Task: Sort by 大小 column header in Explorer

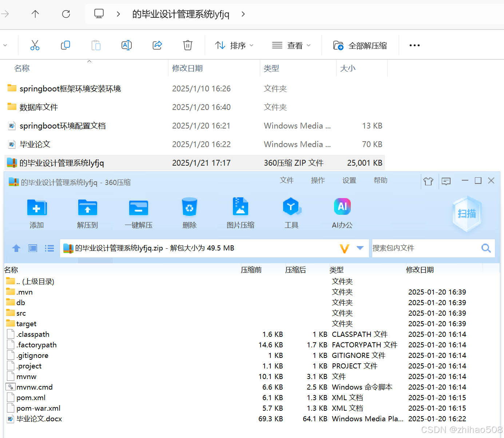Action: (x=348, y=68)
